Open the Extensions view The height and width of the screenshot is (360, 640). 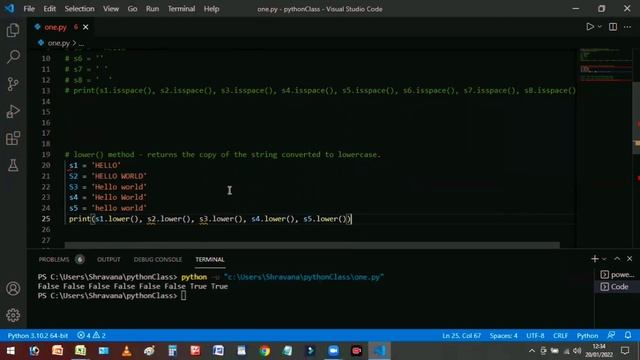[x=13, y=138]
